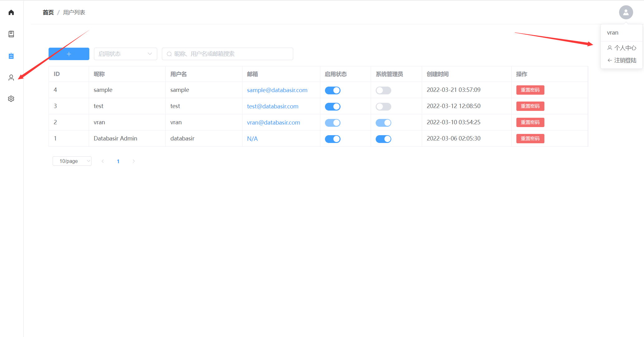Open the settings gear icon in the sidebar
This screenshot has width=644, height=337.
(11, 99)
